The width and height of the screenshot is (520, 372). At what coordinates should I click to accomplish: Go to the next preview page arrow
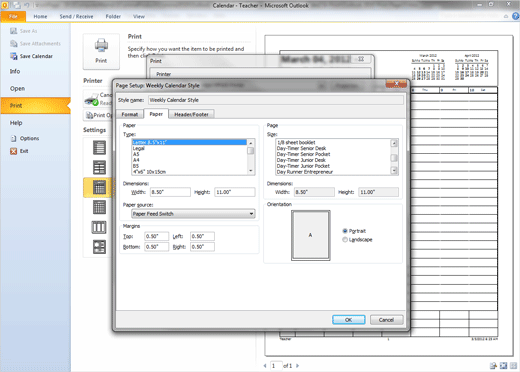[x=298, y=366]
